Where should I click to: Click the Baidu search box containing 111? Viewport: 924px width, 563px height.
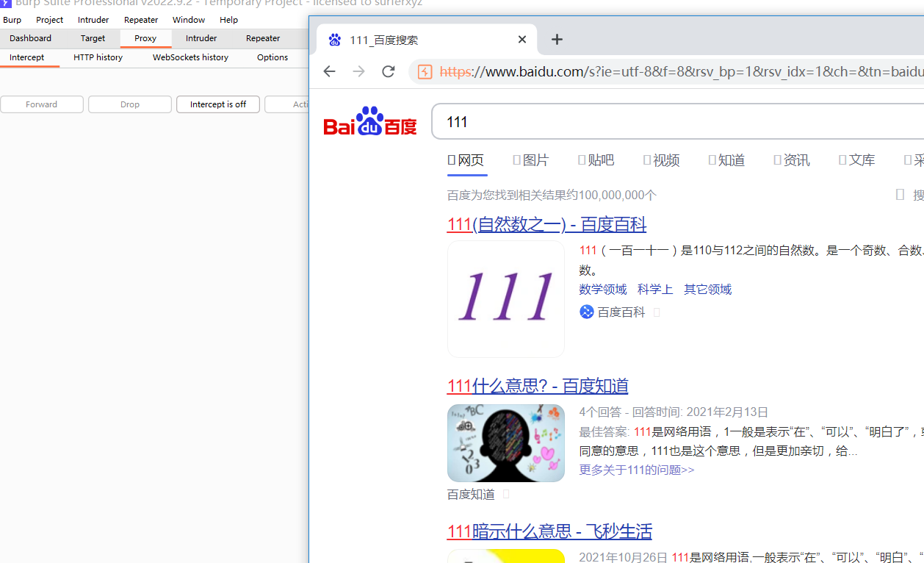click(x=677, y=121)
